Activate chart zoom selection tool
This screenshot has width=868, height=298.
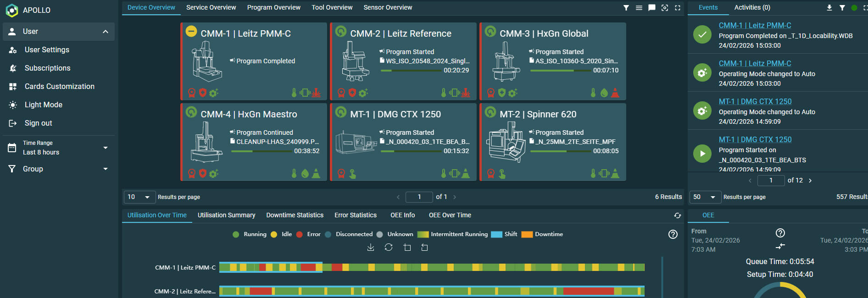point(407,248)
